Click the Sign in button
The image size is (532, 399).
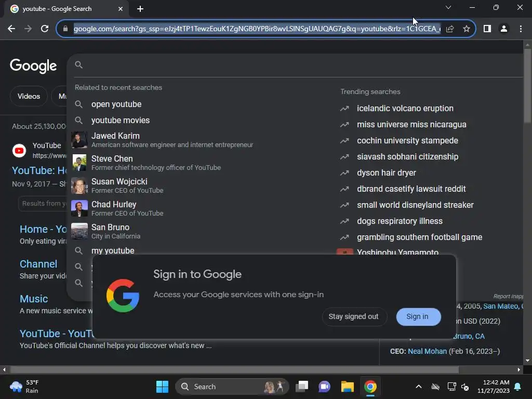tap(418, 316)
